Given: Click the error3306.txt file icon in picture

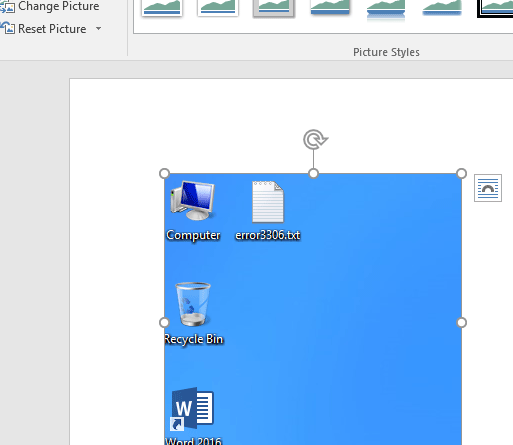Looking at the screenshot, I should pyautogui.click(x=268, y=202).
